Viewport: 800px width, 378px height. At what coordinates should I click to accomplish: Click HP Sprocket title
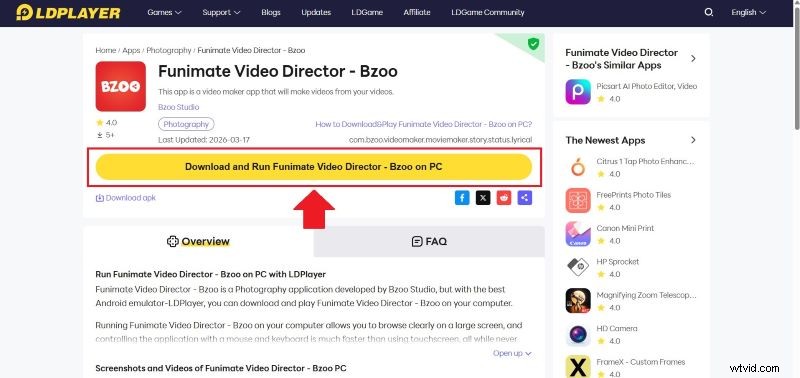click(x=617, y=262)
